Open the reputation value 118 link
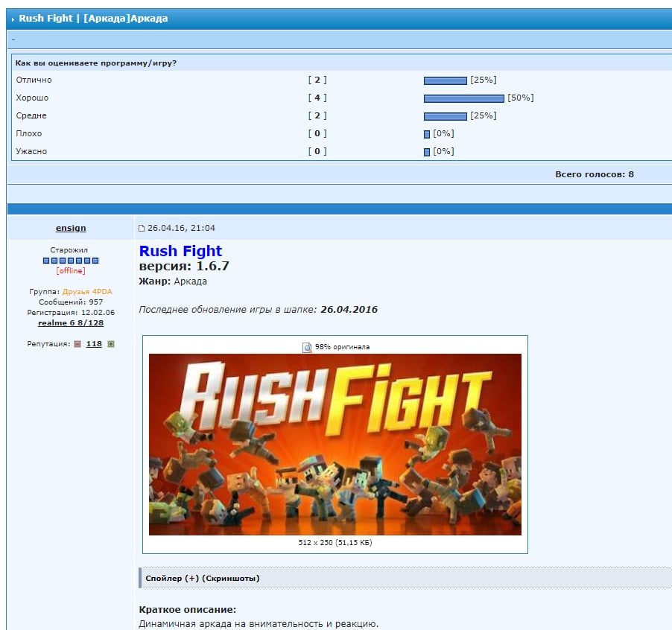672x630 pixels. click(x=94, y=344)
